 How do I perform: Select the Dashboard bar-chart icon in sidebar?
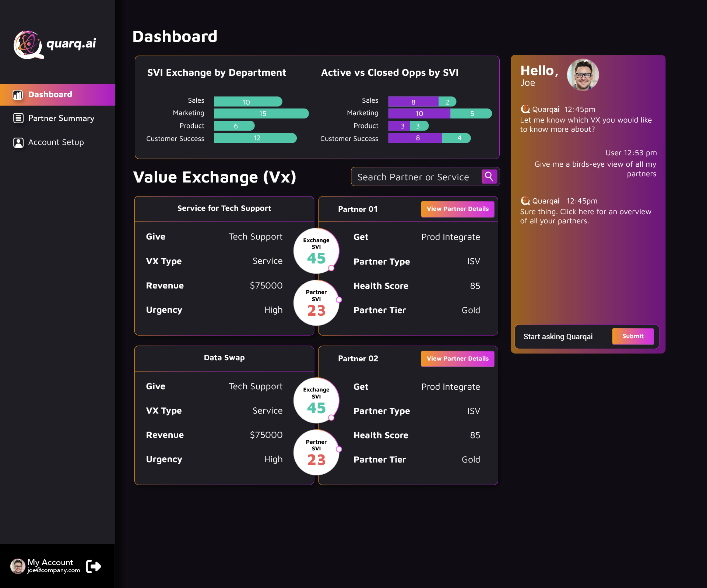coord(17,95)
